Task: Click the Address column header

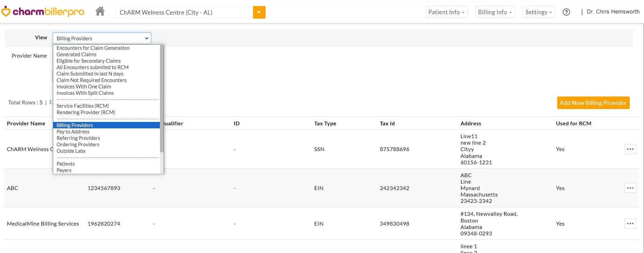Action: pos(471,124)
